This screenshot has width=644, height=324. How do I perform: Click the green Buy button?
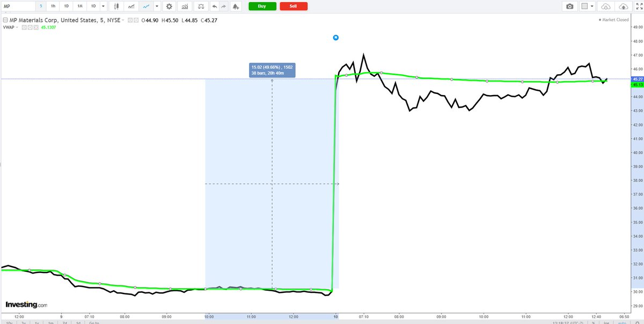tap(262, 6)
